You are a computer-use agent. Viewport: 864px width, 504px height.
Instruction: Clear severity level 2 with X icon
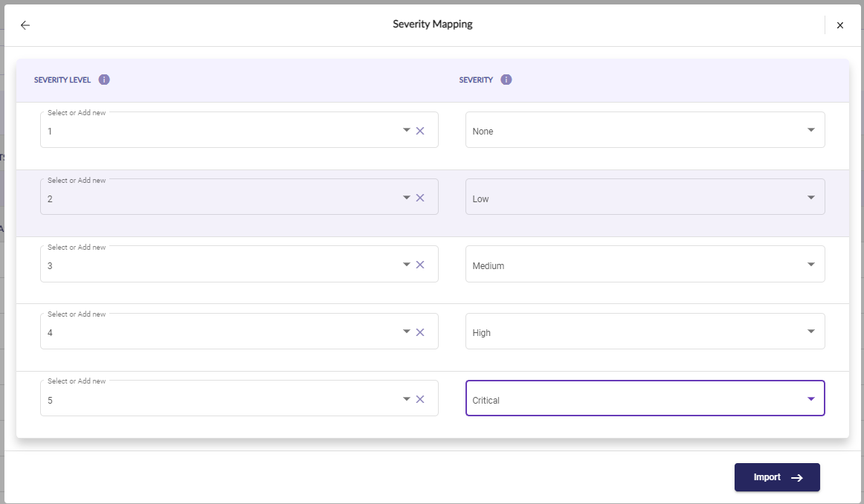(x=420, y=198)
